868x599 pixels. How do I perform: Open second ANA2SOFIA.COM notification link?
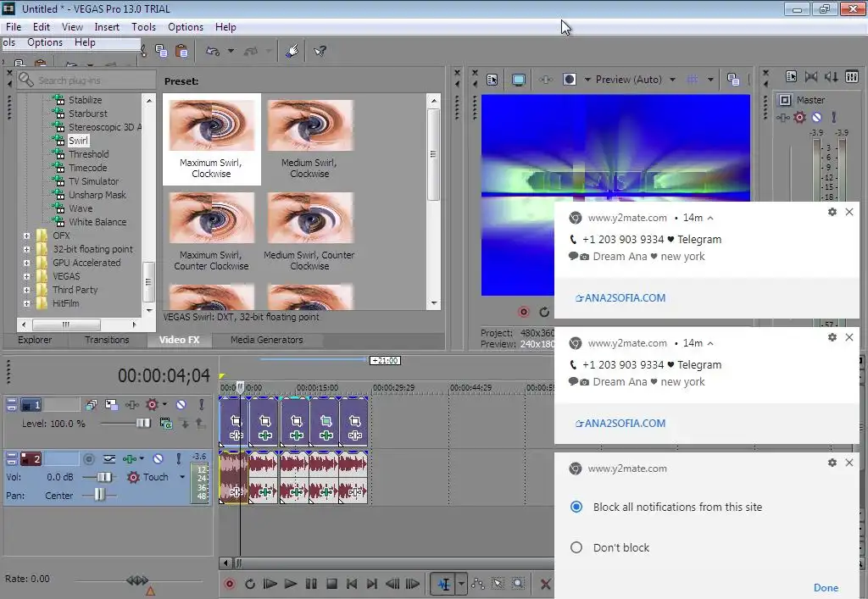pos(620,423)
